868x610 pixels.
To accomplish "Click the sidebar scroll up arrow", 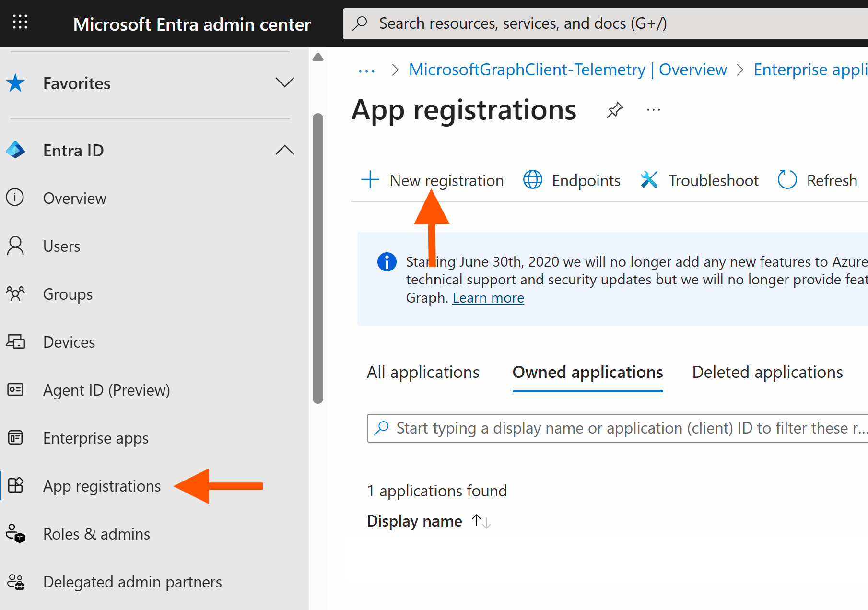I will 317,57.
